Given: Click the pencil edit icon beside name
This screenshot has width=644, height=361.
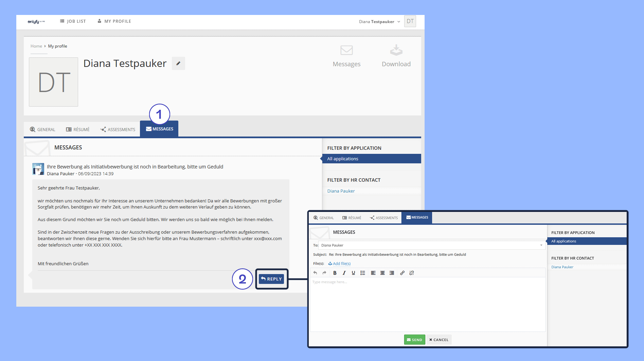Looking at the screenshot, I should [178, 64].
